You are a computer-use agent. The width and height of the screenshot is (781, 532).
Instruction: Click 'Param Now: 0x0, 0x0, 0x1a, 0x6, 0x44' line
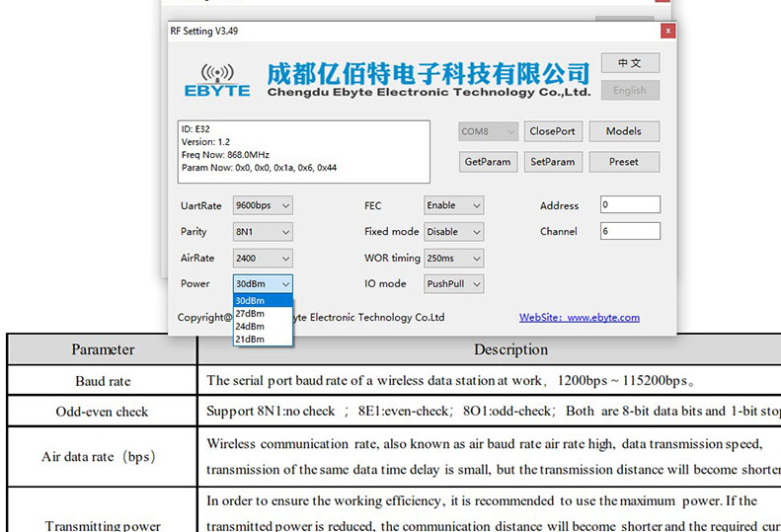[259, 168]
